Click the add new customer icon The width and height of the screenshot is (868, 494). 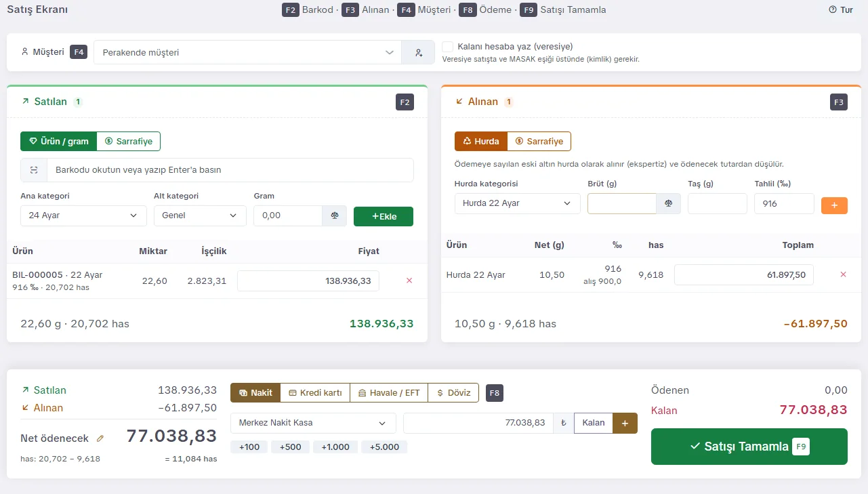418,52
